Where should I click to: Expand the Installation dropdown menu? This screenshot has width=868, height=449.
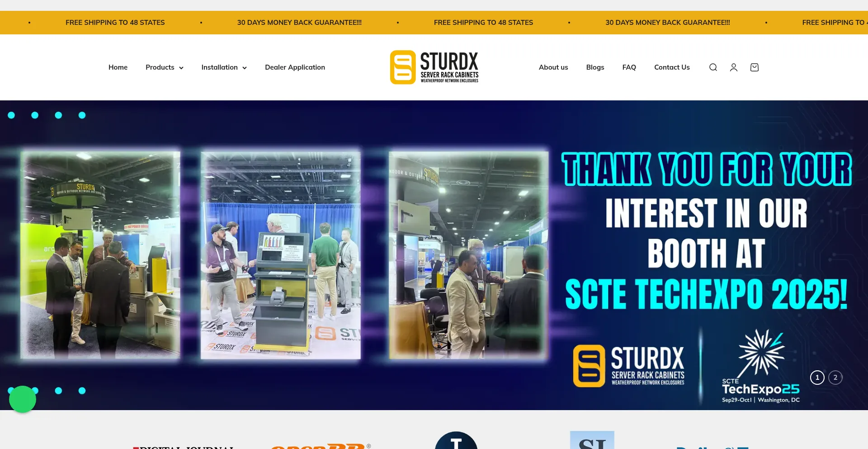[224, 67]
